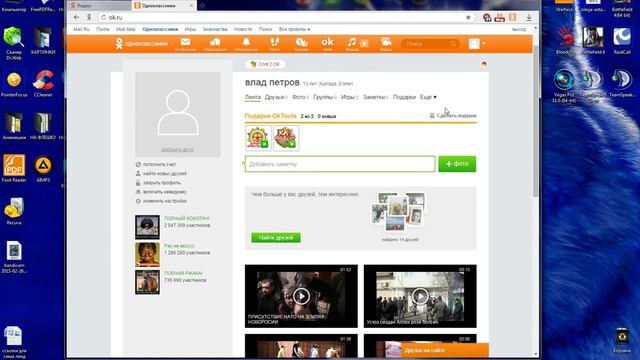This screenshot has width=640, height=360.
Task: Click in the Добавить заметку field
Action: tap(340, 164)
